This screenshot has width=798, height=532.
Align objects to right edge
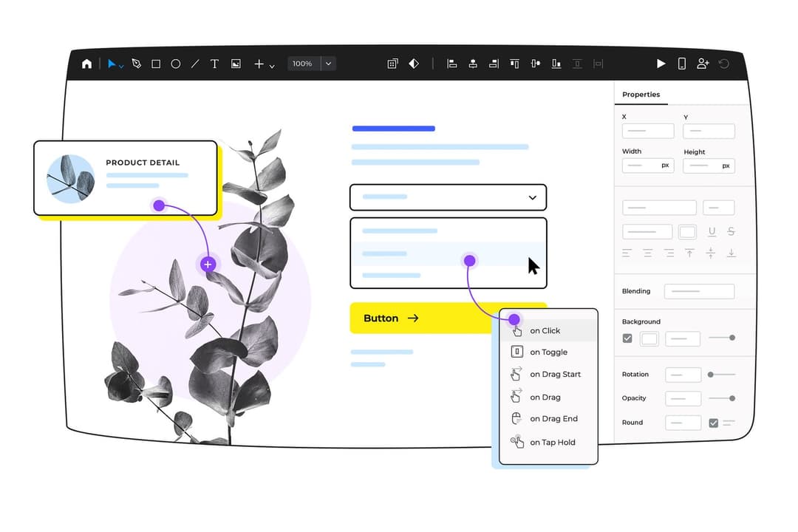coord(494,64)
